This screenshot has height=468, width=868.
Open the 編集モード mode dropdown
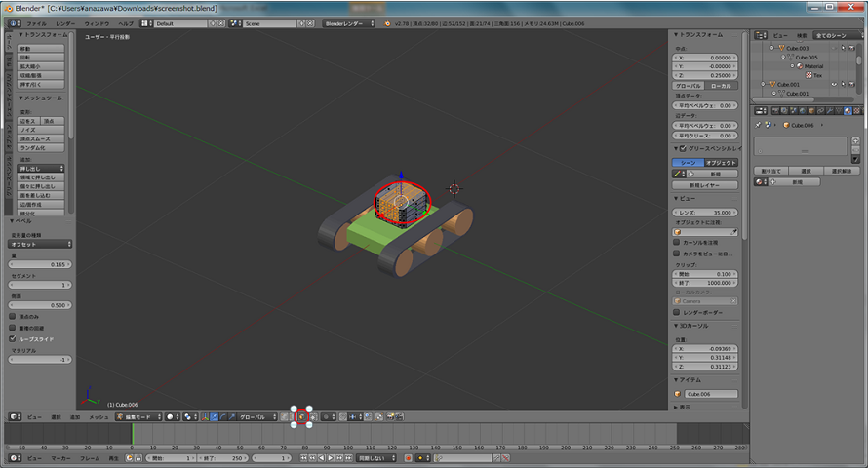click(x=137, y=416)
